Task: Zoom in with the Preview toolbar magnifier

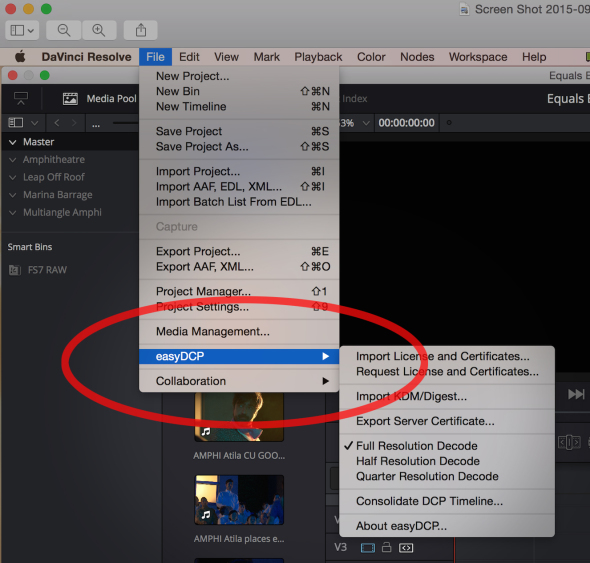Action: click(99, 30)
